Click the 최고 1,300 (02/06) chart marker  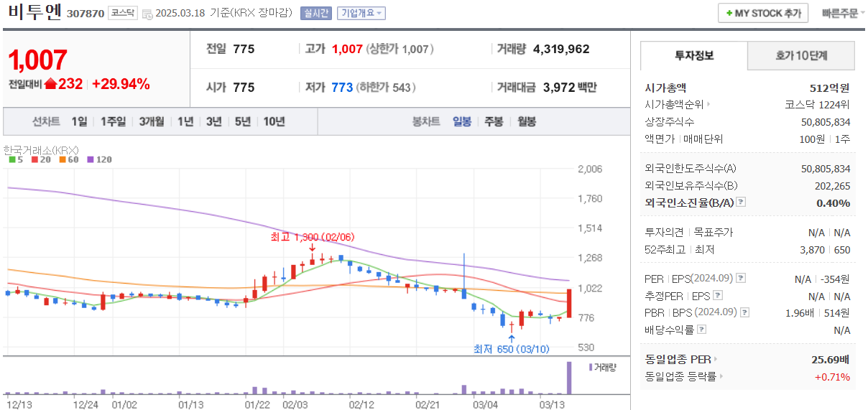pyautogui.click(x=312, y=237)
